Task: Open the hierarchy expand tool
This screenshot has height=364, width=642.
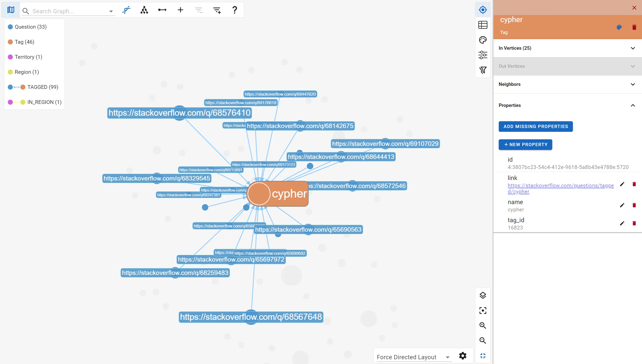Action: coord(144,10)
